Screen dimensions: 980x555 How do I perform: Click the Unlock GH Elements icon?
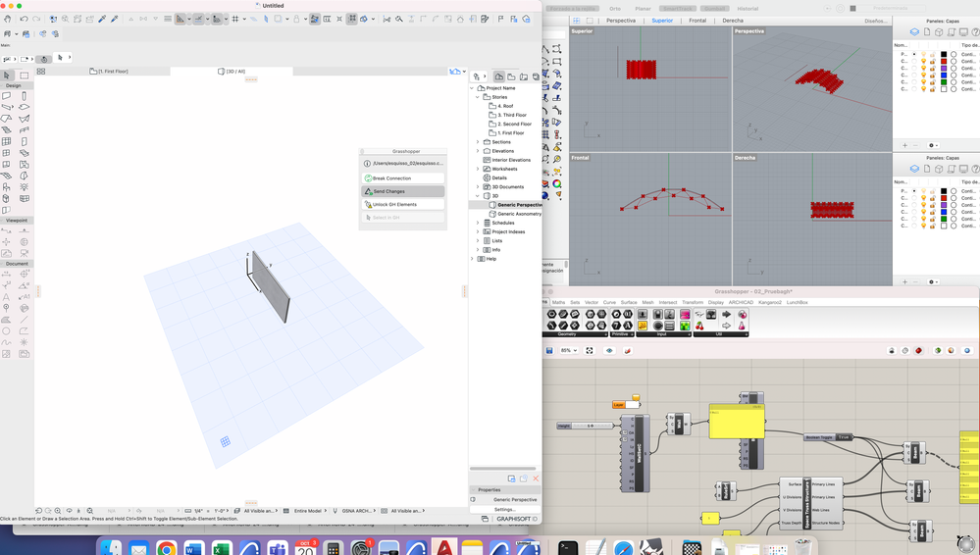(368, 205)
